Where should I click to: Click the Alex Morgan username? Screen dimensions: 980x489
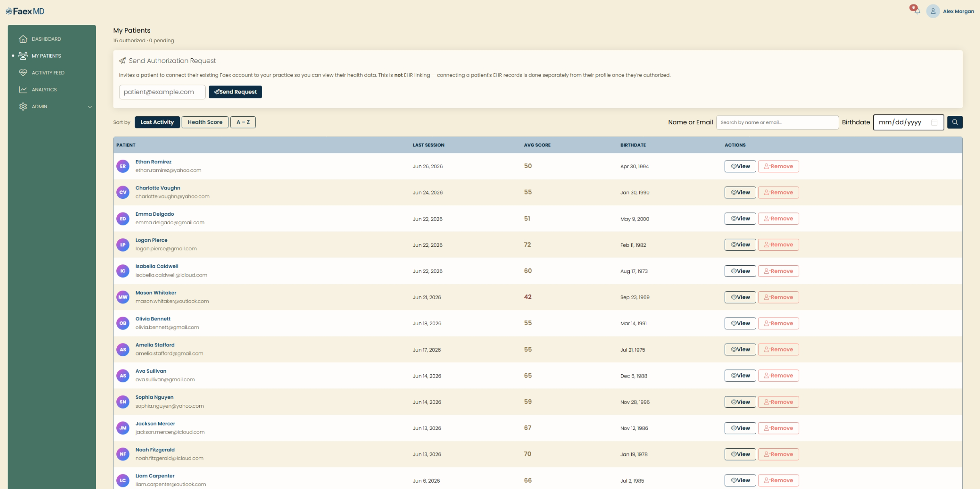[x=958, y=11]
